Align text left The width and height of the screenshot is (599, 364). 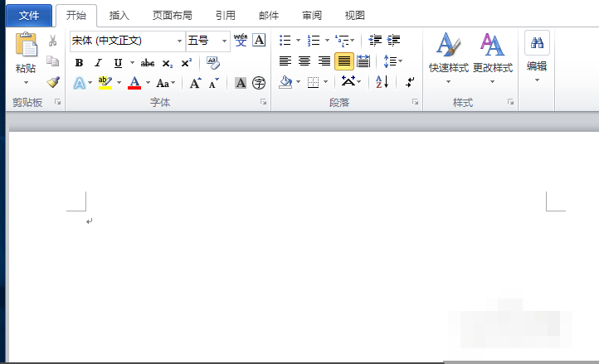coord(285,61)
